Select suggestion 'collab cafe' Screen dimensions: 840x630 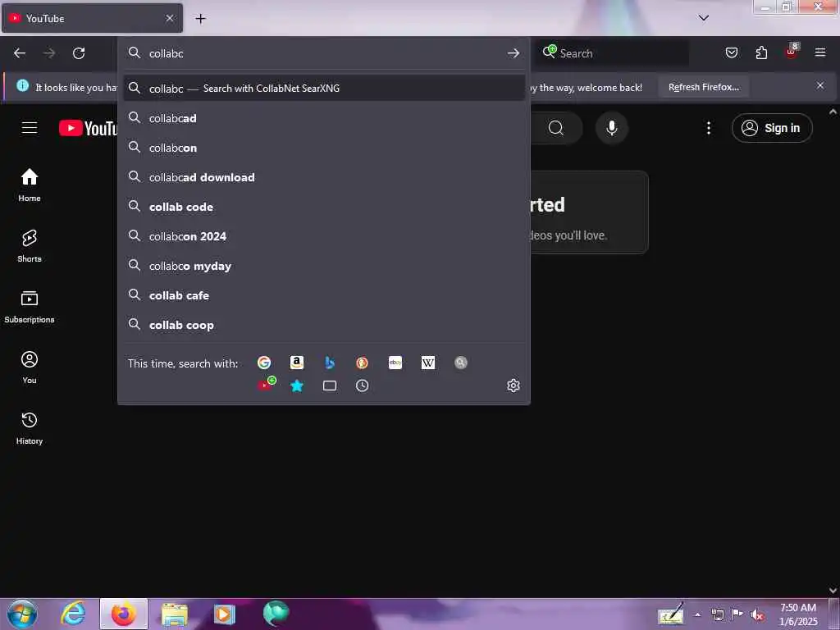coord(323,294)
